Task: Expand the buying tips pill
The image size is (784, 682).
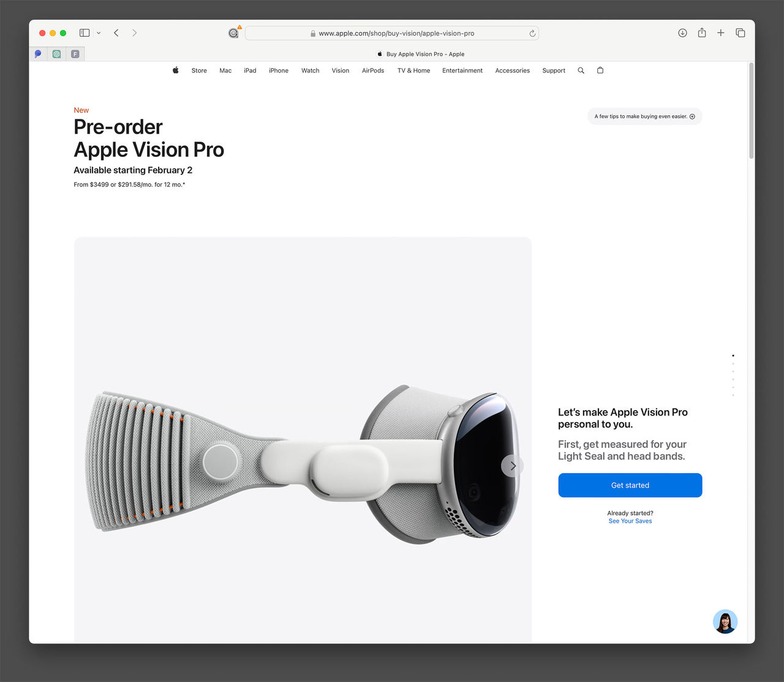Action: [x=644, y=116]
